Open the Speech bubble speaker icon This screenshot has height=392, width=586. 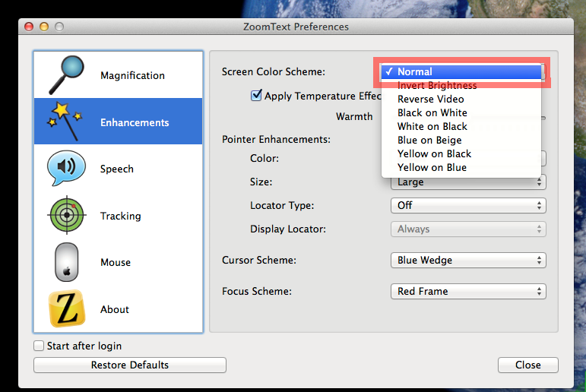pos(66,169)
